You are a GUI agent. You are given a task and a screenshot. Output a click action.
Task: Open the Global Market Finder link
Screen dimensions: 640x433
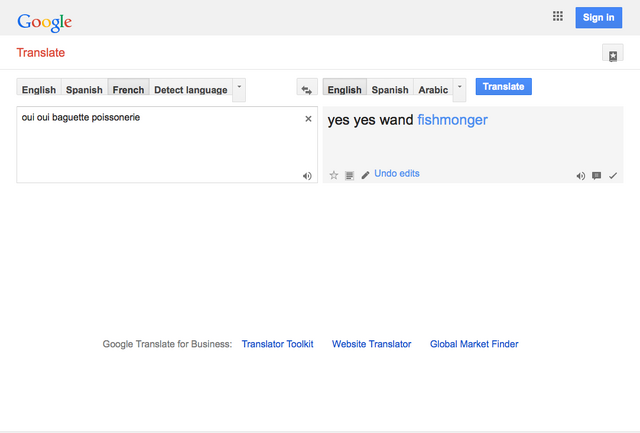pos(474,344)
